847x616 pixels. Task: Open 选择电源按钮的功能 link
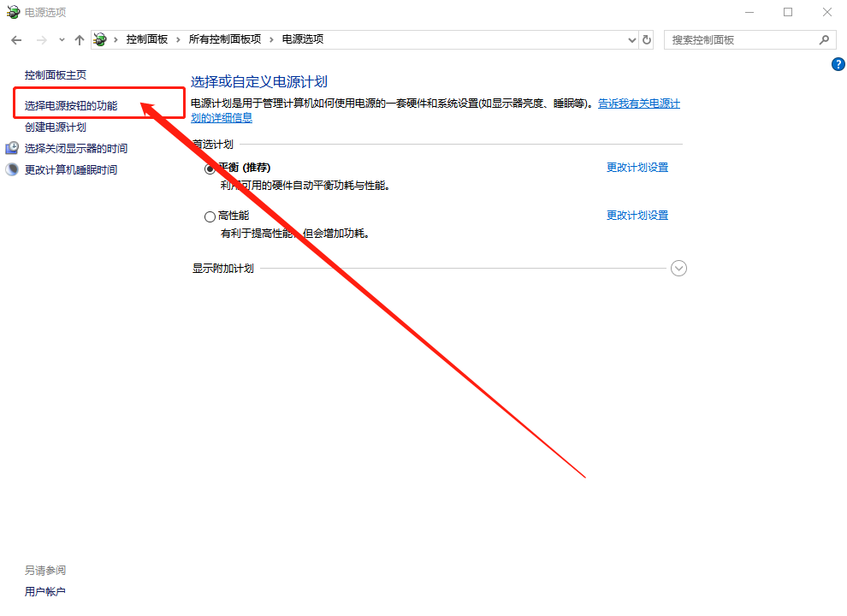pos(71,106)
